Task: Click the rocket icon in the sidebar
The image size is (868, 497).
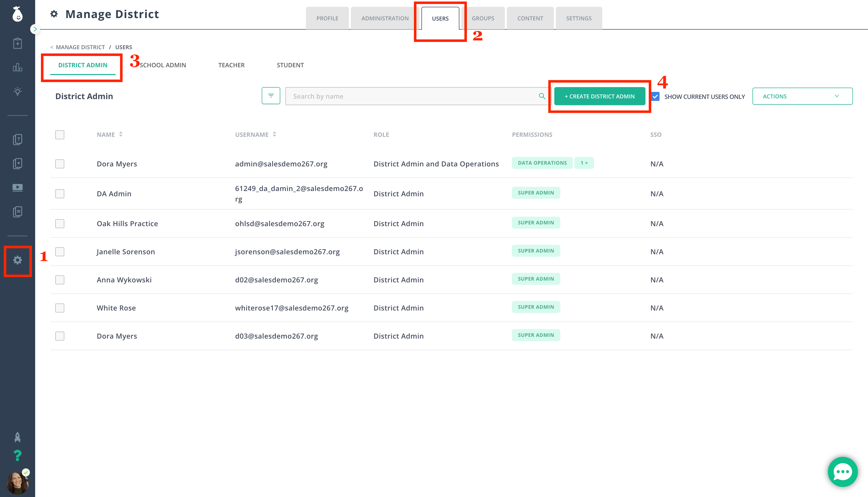Action: [17, 437]
